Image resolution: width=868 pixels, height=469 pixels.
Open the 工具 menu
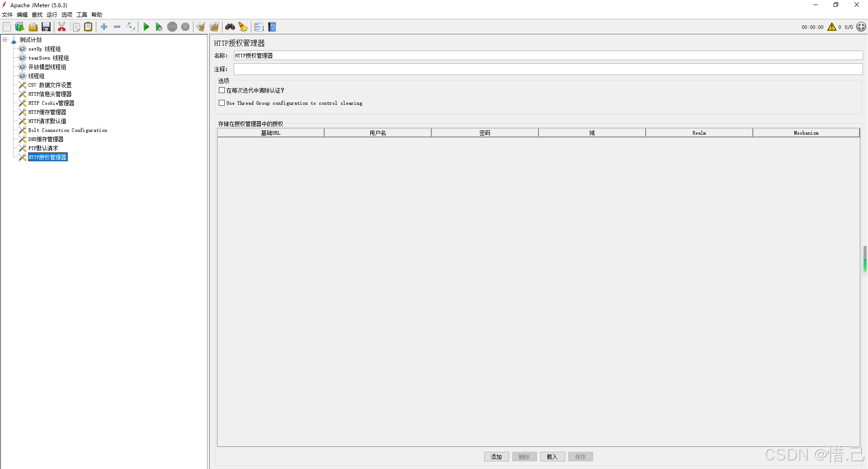point(82,15)
